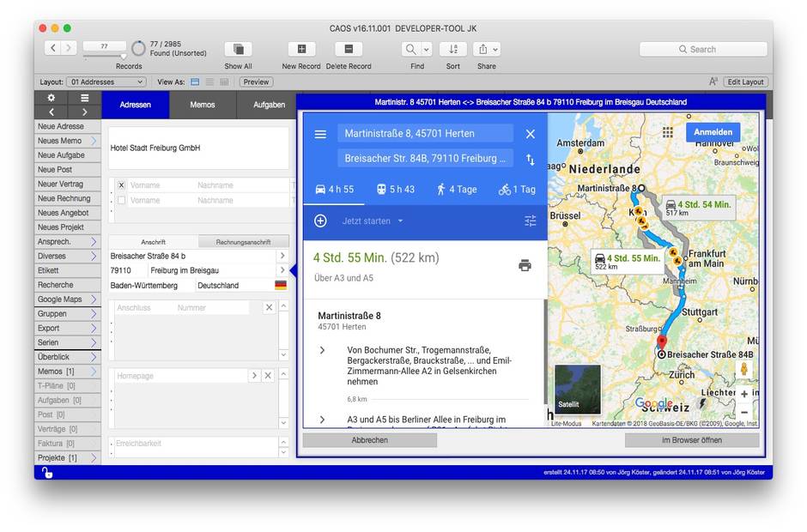This screenshot has height=532, width=807.
Task: Click the Martinistraße 8 start field
Action: tap(425, 134)
